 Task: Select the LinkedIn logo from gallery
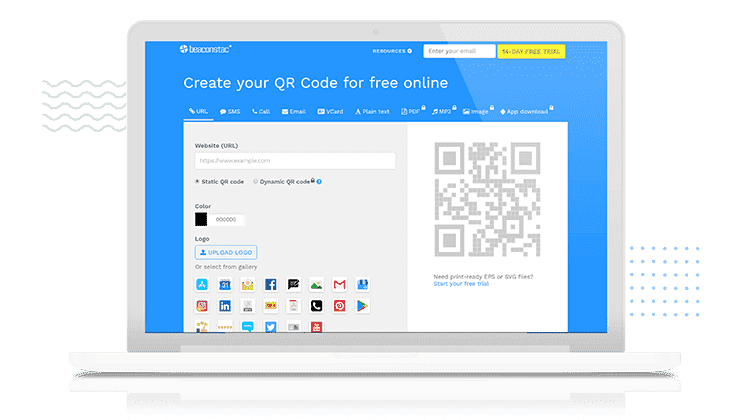(x=225, y=306)
